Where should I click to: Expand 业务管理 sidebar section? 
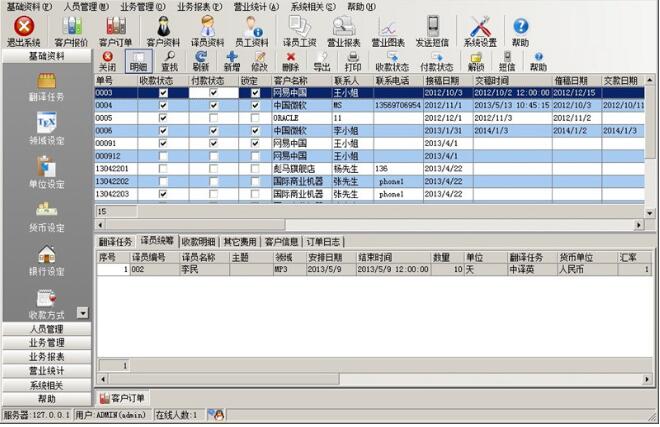coord(46,343)
